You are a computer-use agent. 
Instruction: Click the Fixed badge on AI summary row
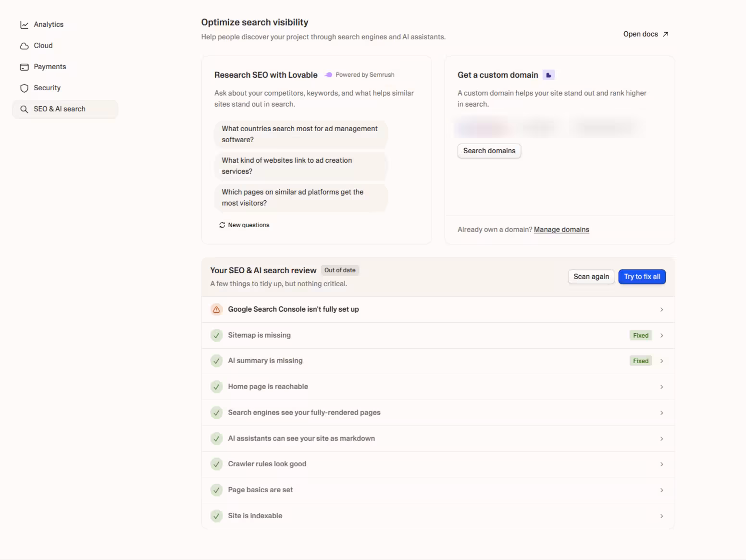click(641, 361)
